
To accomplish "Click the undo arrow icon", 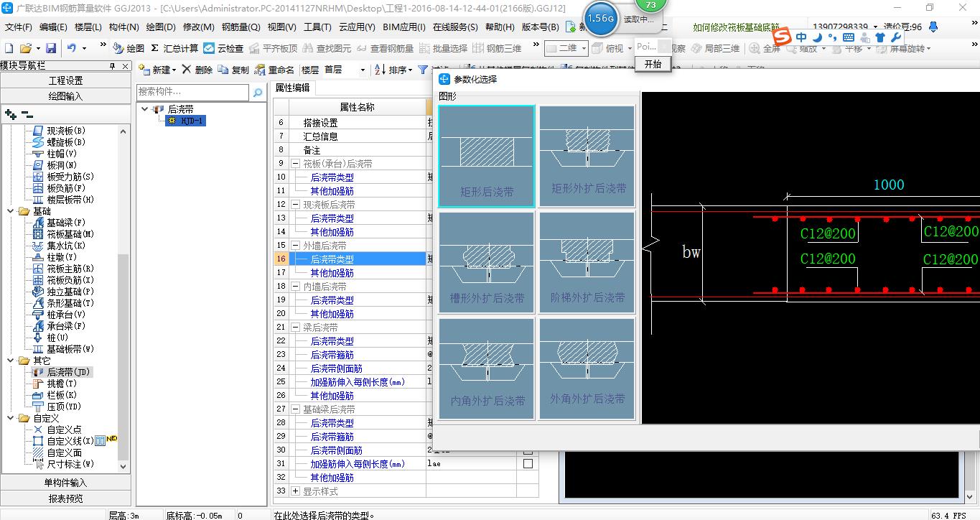I will coord(72,48).
